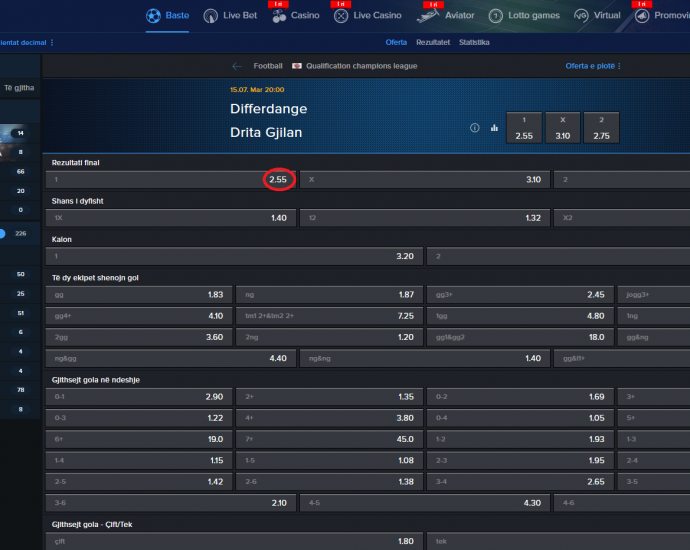Viewport: 690px width, 550px height.
Task: Click sidebar count badge 226
Action: pyautogui.click(x=21, y=234)
